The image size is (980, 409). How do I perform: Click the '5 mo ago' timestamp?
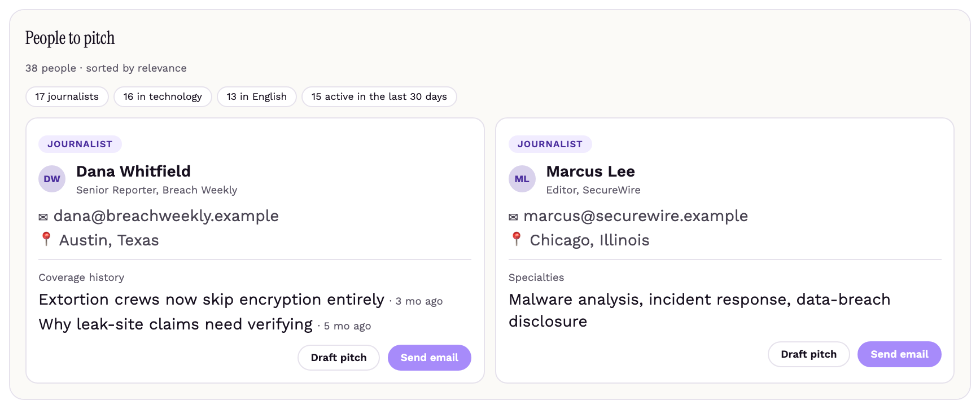(x=347, y=326)
